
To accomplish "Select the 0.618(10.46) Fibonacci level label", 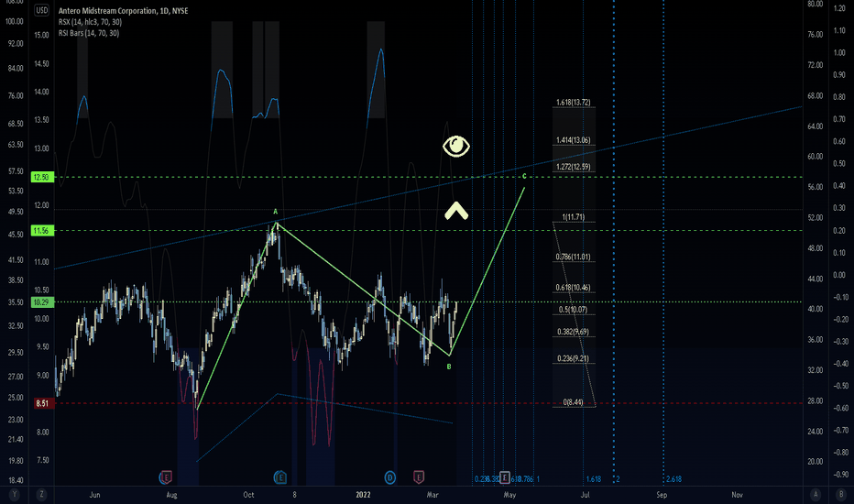I will click(x=573, y=287).
